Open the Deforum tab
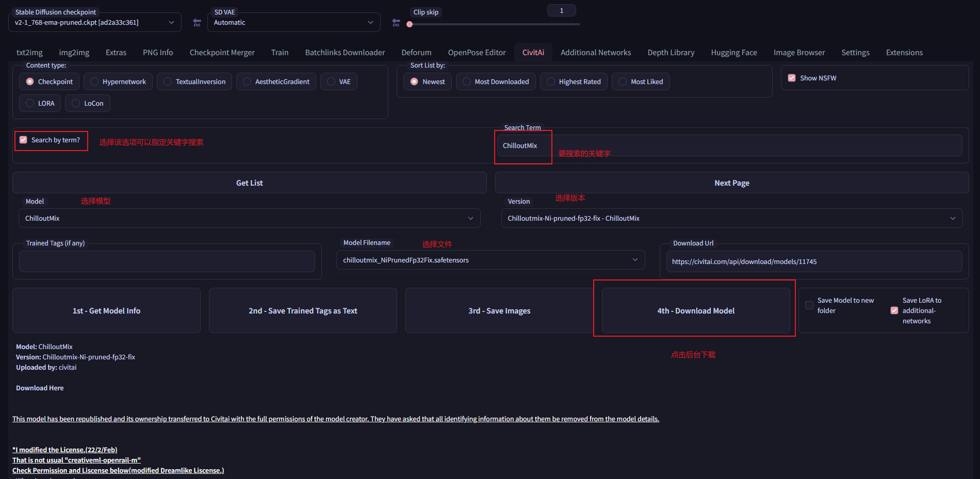The width and height of the screenshot is (980, 479). tap(416, 53)
